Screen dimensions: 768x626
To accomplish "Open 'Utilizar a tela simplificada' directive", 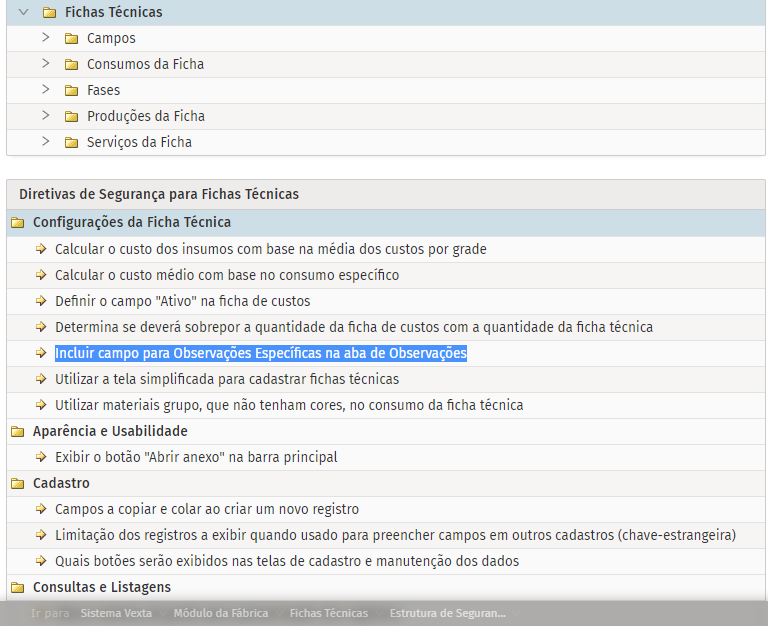I will [226, 379].
